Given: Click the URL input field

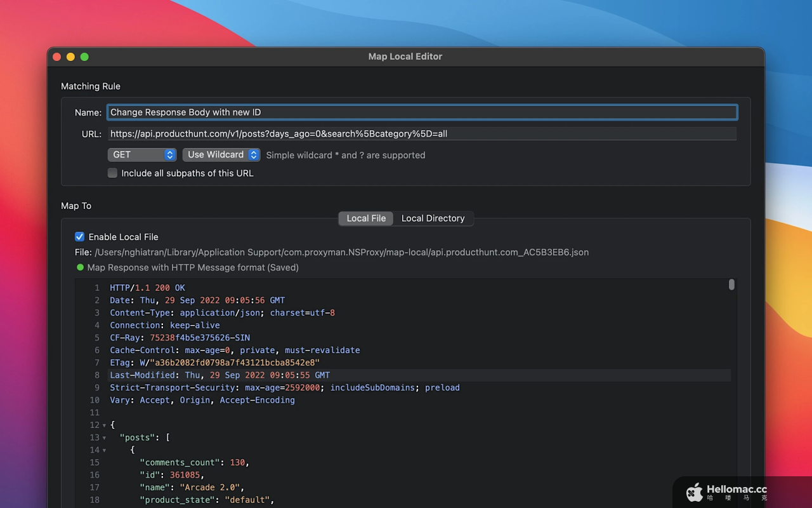Looking at the screenshot, I should tap(422, 133).
